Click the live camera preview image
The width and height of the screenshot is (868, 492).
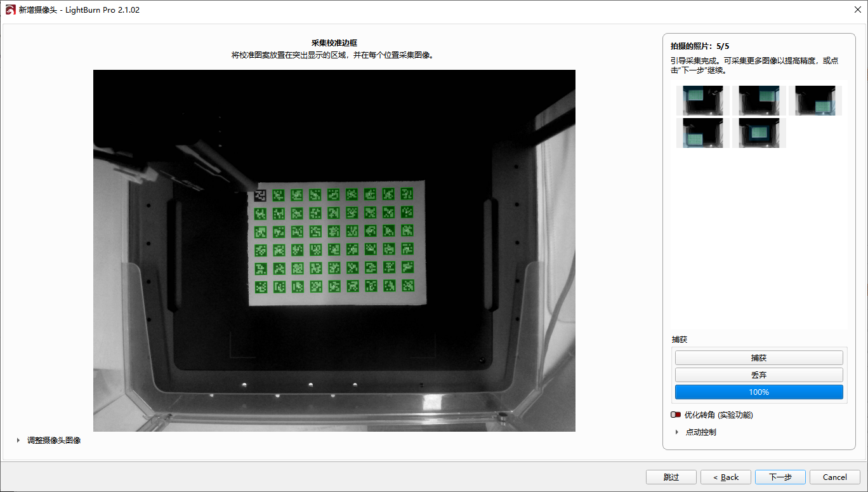[x=334, y=251]
